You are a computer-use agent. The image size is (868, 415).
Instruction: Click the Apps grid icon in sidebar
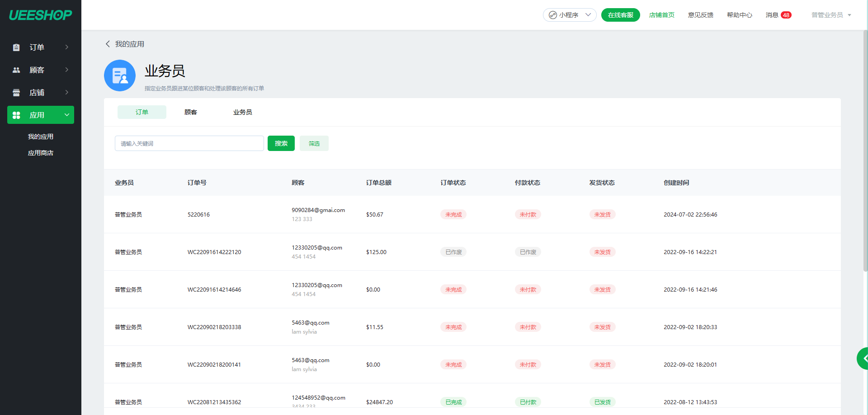(16, 115)
